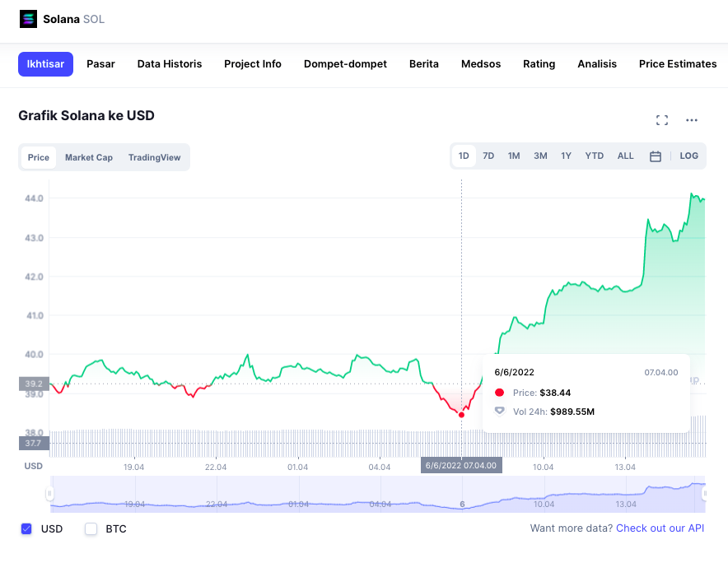The image size is (728, 563).
Task: Switch to TradingView chart
Action: coord(154,157)
